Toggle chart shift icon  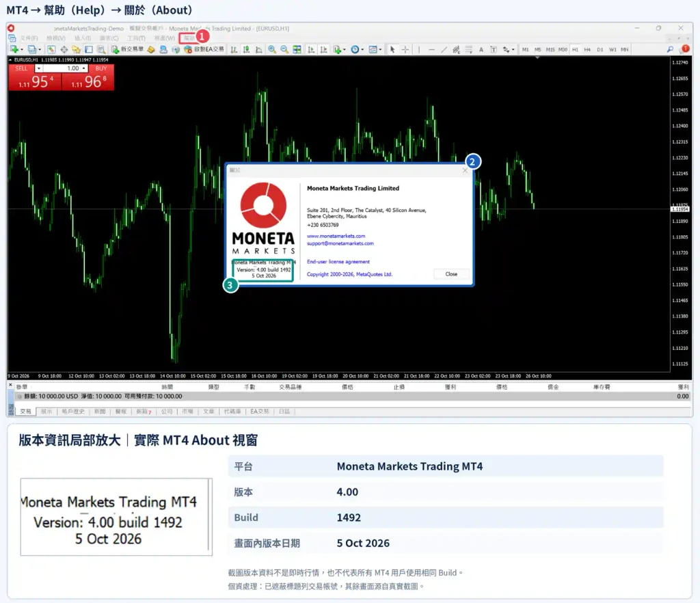[x=323, y=49]
